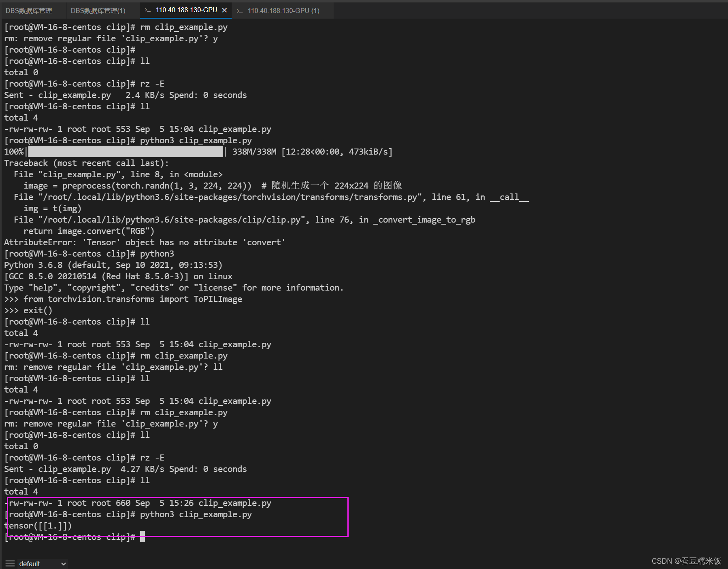Click the 'Type "help", "copyright"' info line
728x569 pixels.
pyautogui.click(x=174, y=288)
